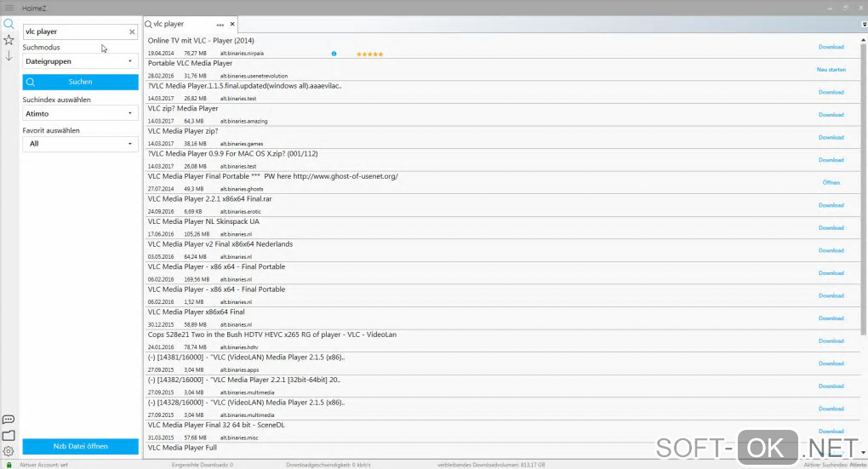Open the Favorit auswählen All dropdown

[80, 143]
